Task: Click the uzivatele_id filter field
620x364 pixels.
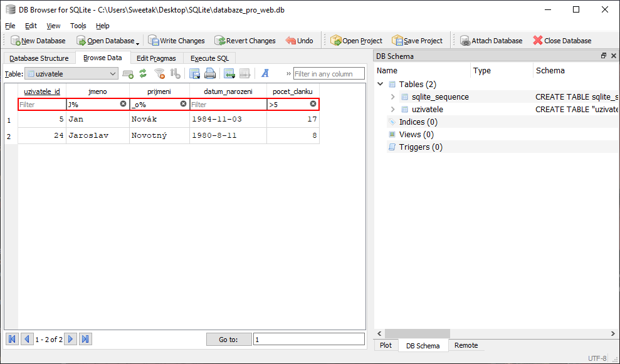Action: pos(42,105)
